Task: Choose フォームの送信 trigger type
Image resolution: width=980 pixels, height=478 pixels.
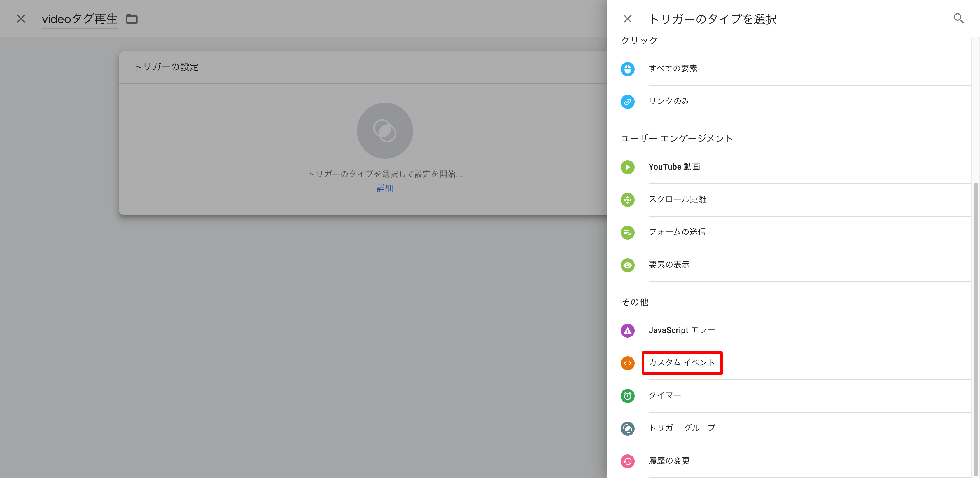Action: point(796,233)
